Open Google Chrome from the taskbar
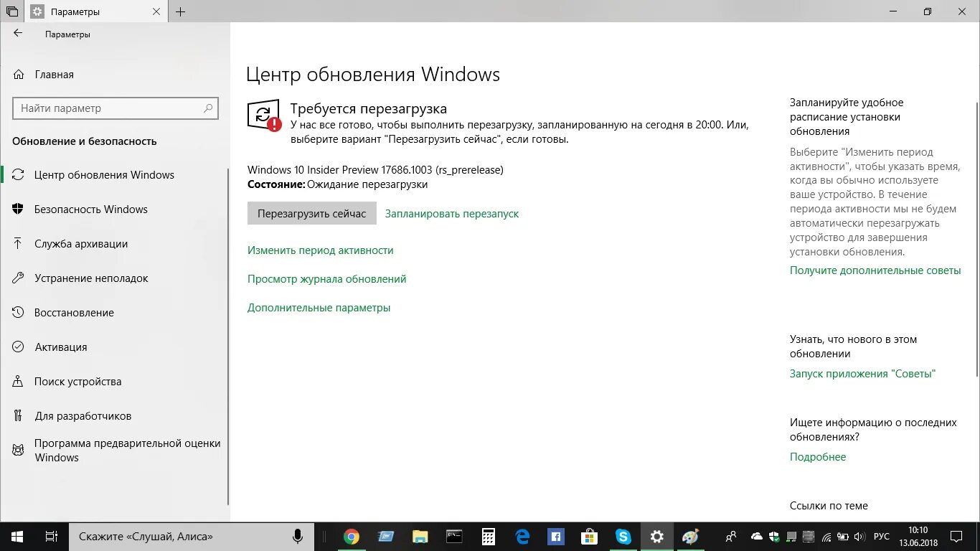Viewport: 980px width, 551px height. tap(351, 537)
